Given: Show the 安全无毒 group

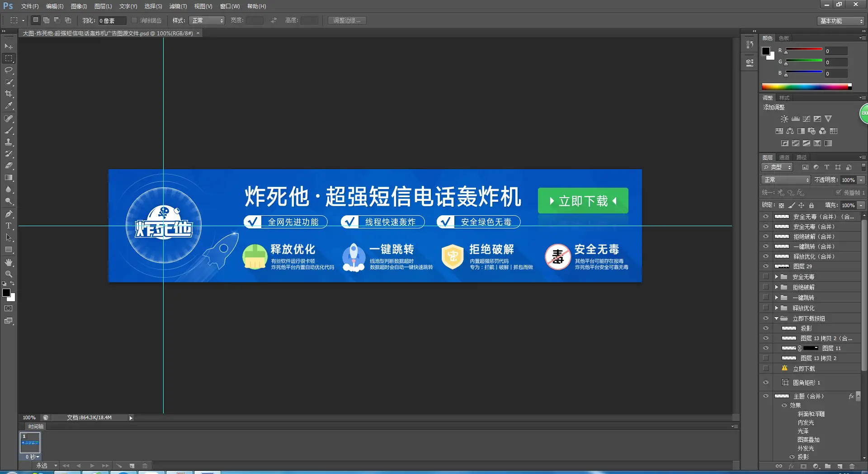Looking at the screenshot, I should pos(766,276).
